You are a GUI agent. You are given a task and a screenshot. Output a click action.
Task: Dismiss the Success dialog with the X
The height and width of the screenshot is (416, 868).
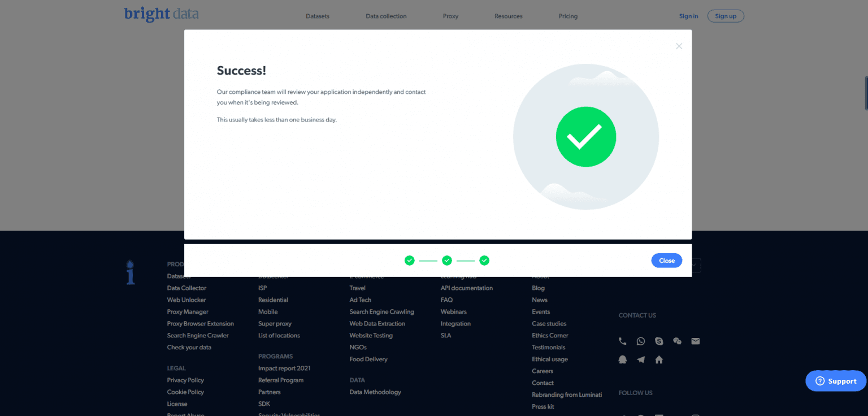(x=679, y=46)
